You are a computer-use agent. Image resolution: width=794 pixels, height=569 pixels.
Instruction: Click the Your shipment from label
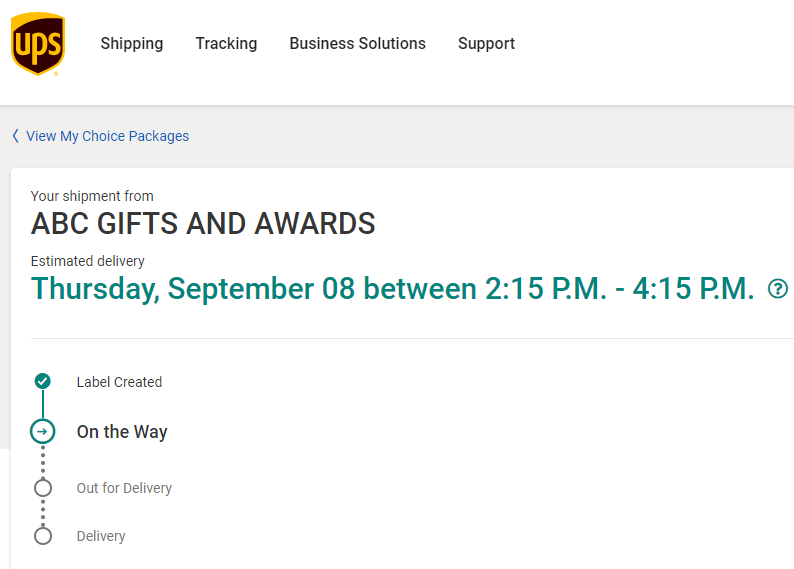[x=92, y=196]
